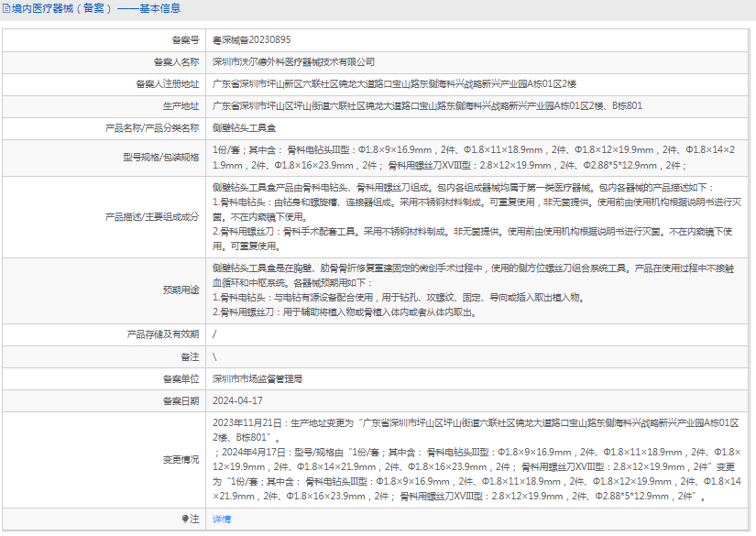Select the filing date 2024-04-17
This screenshot has height=536, width=756.
coord(237,401)
